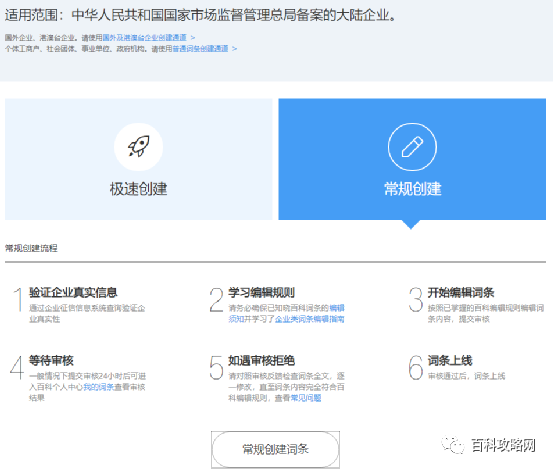The width and height of the screenshot is (553, 470).
Task: Open the 普通词条创建通道 link
Action: (200, 48)
